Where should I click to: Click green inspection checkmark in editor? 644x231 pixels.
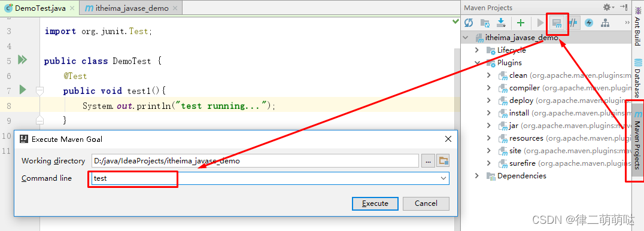[x=455, y=21]
